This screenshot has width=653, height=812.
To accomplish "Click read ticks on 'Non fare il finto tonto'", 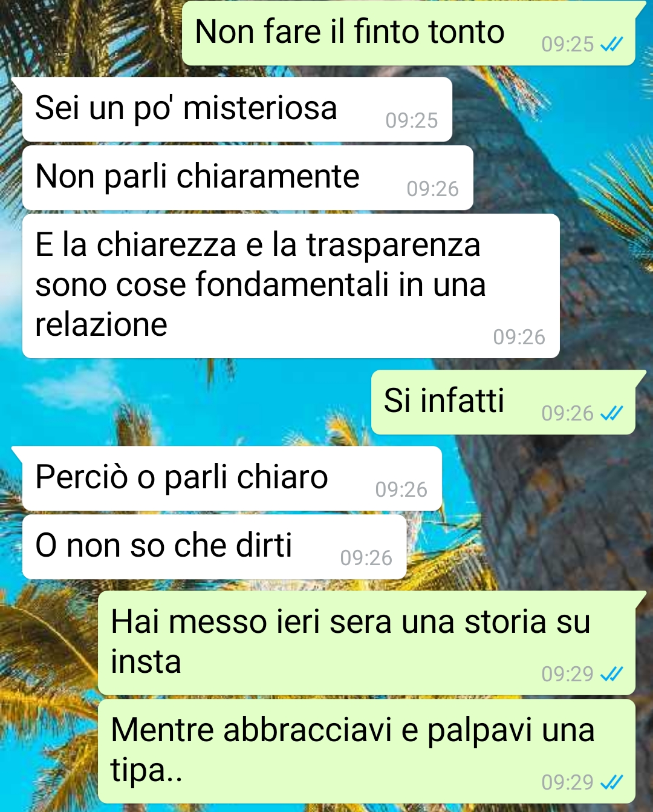I will pos(612,44).
